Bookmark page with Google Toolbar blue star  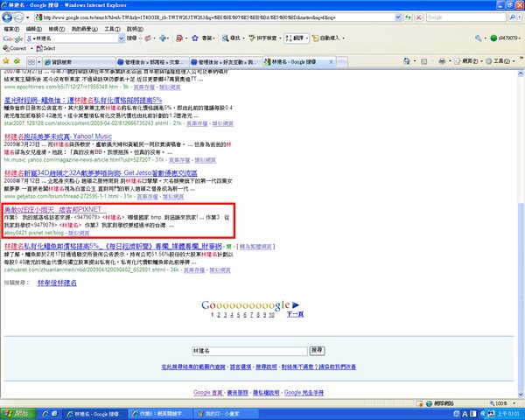click(x=195, y=38)
